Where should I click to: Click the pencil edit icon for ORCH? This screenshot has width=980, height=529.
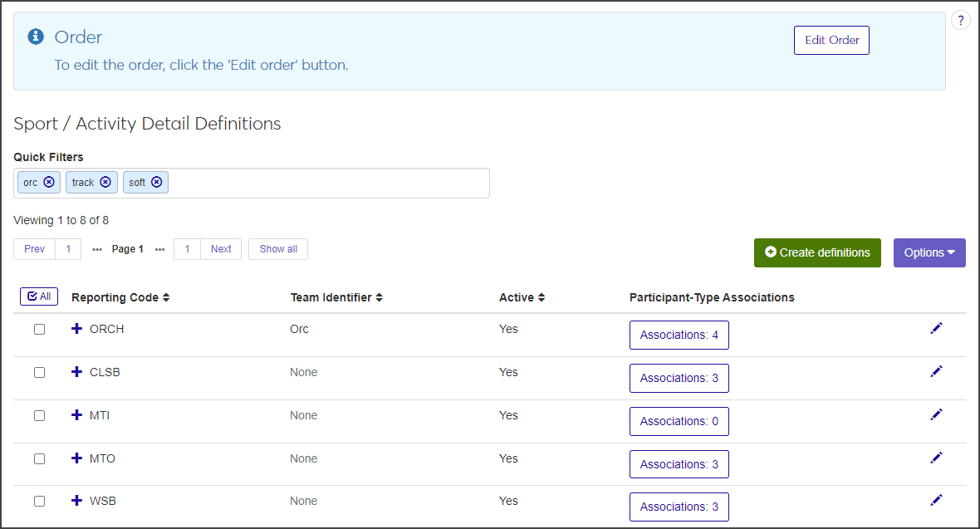coord(936,329)
